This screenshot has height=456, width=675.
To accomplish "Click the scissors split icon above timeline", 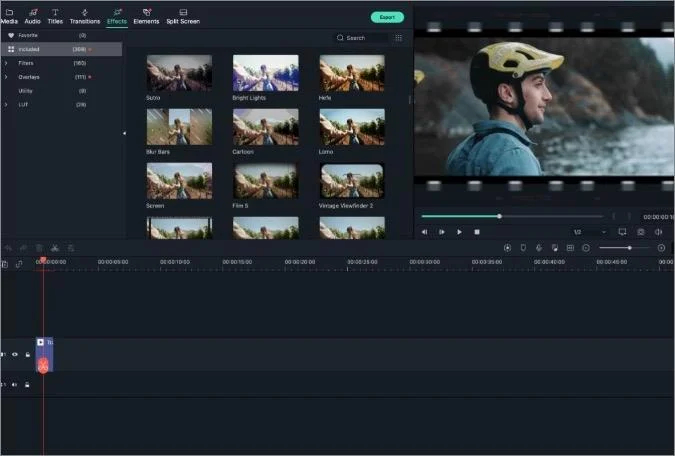I will coord(55,248).
